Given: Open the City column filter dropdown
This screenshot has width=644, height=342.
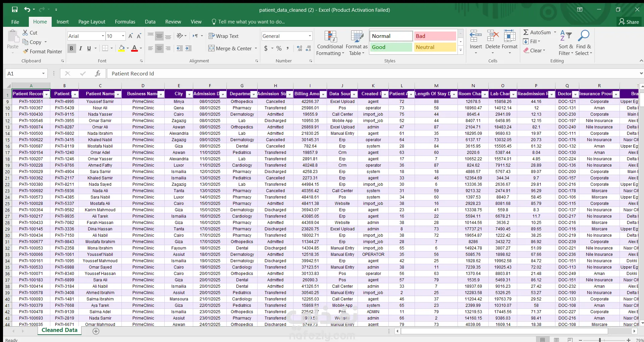Looking at the screenshot, I should pos(189,94).
